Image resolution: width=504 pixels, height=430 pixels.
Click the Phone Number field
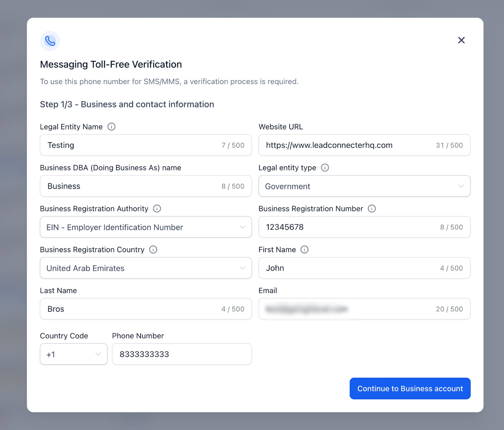click(182, 354)
